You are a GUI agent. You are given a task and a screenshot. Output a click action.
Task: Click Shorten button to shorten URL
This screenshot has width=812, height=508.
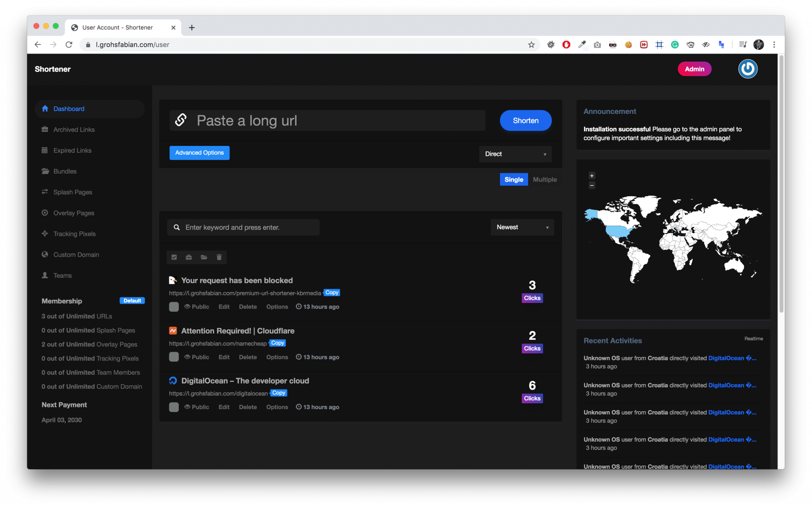pyautogui.click(x=525, y=120)
